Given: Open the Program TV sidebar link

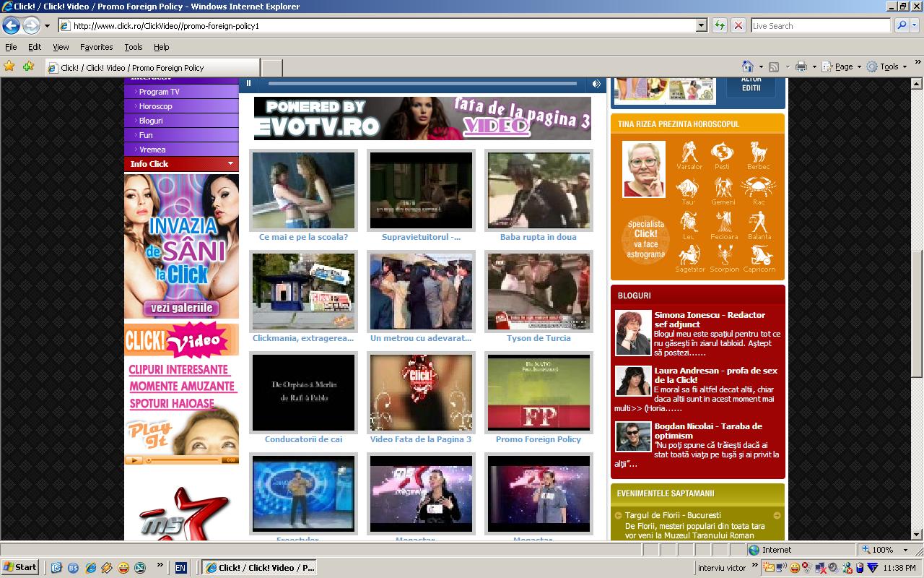Looking at the screenshot, I should pos(159,92).
